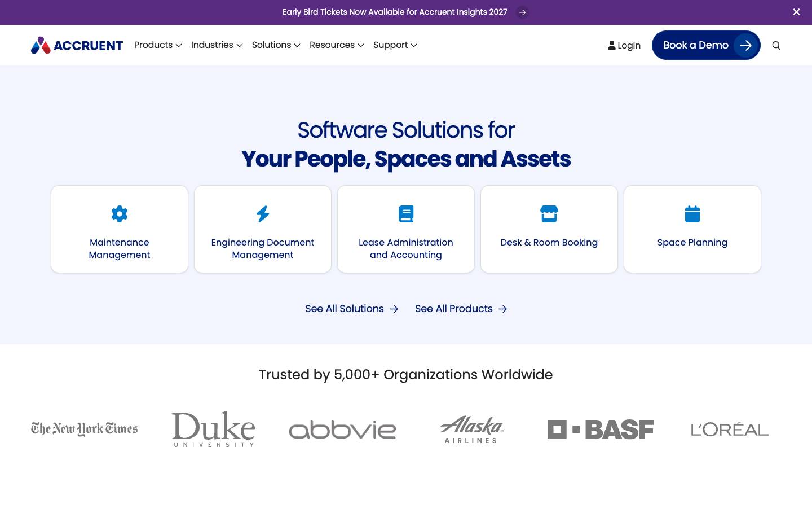This screenshot has height=508, width=812.
Task: Click the Accruent logo
Action: [77, 45]
